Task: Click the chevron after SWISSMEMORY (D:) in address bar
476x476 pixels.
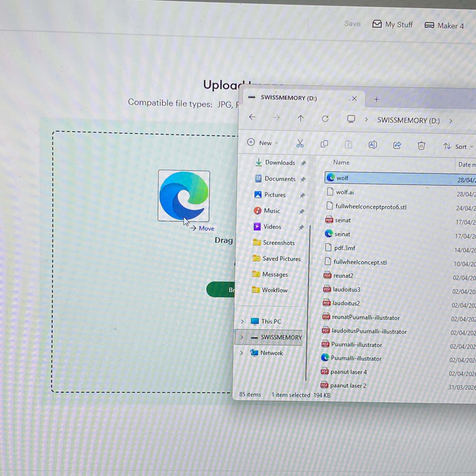Action: coord(451,121)
